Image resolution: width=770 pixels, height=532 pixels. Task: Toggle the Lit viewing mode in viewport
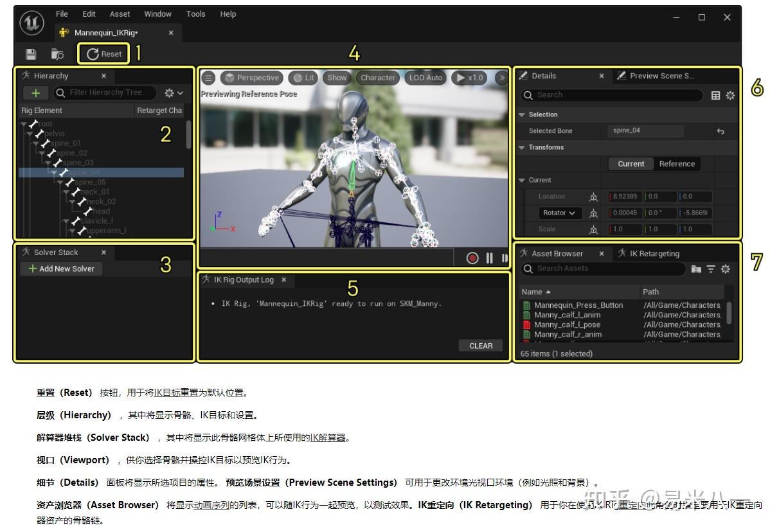tap(303, 77)
